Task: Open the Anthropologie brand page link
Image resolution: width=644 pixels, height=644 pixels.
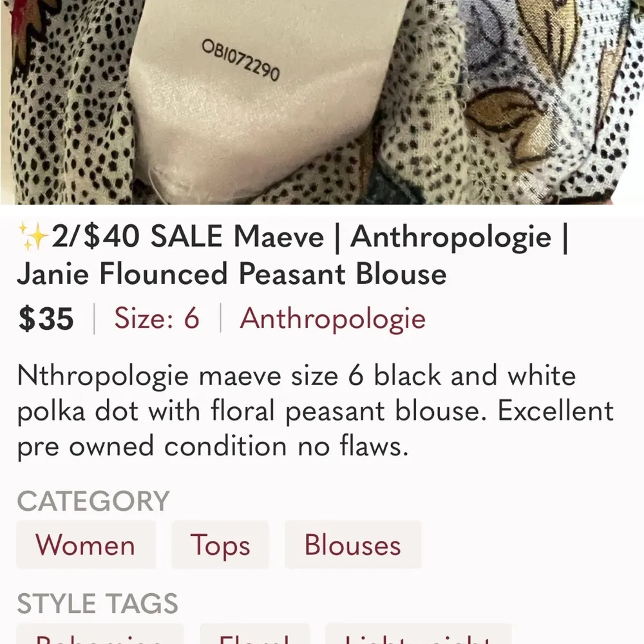Action: point(332,319)
